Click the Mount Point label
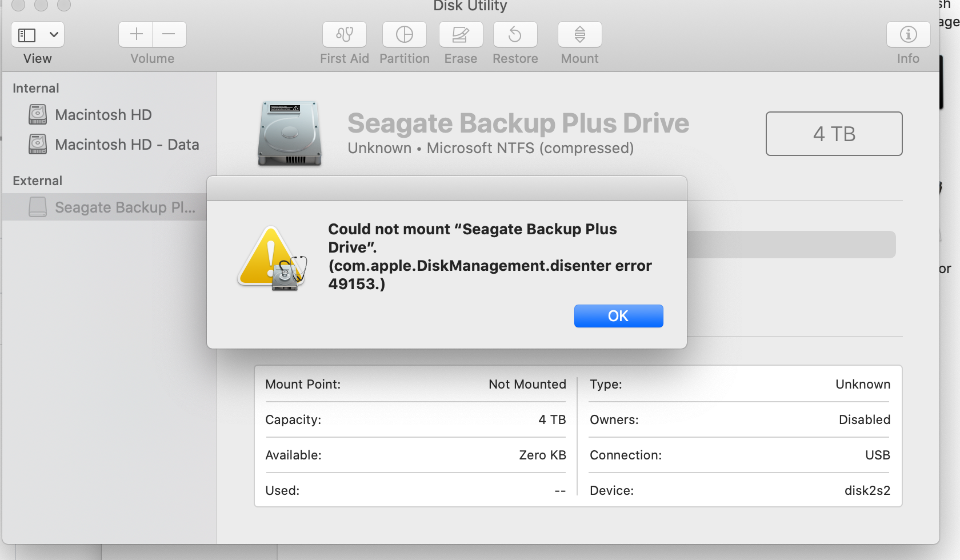The width and height of the screenshot is (960, 560). [x=303, y=384]
